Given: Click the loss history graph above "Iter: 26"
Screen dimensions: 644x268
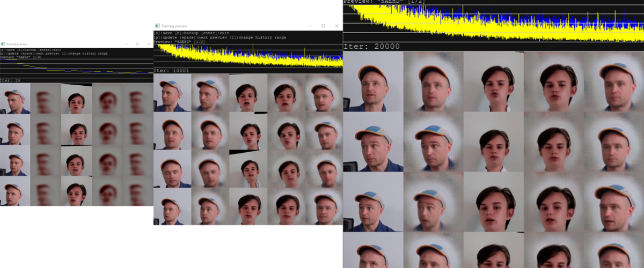Looking at the screenshot, I should [x=77, y=68].
